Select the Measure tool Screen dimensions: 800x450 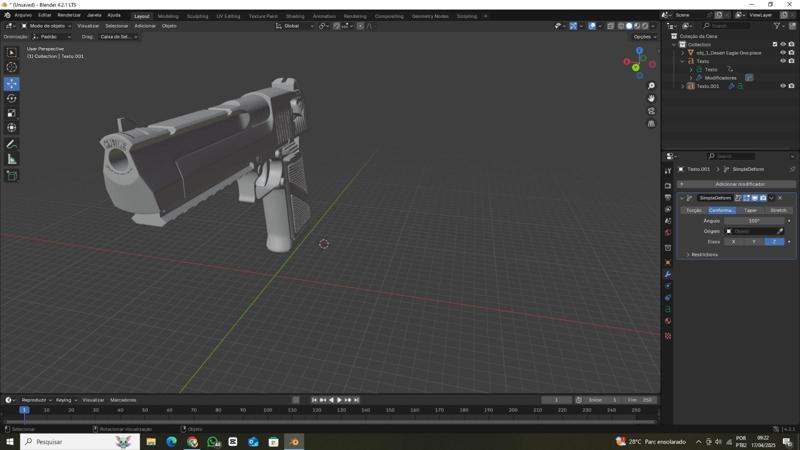point(12,159)
